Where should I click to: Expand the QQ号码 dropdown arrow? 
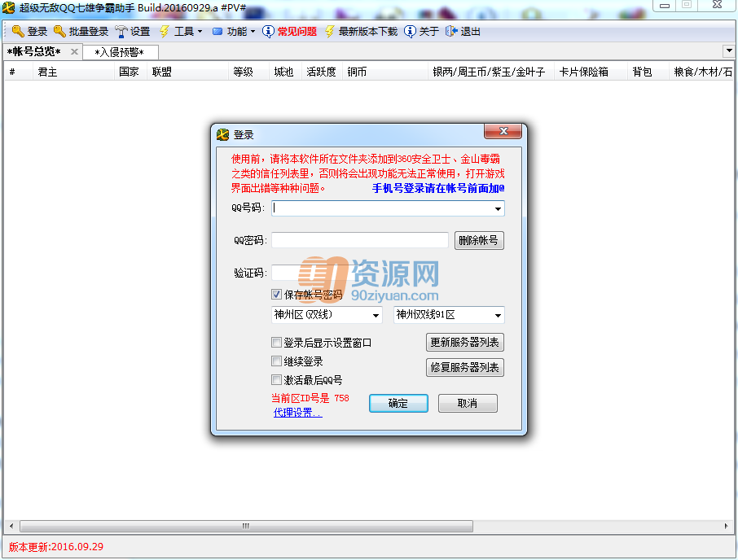click(x=498, y=208)
